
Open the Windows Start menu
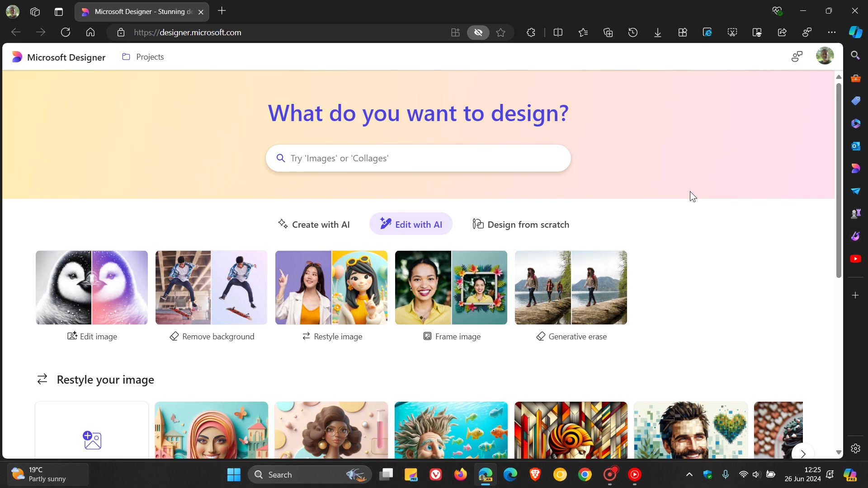pos(234,474)
